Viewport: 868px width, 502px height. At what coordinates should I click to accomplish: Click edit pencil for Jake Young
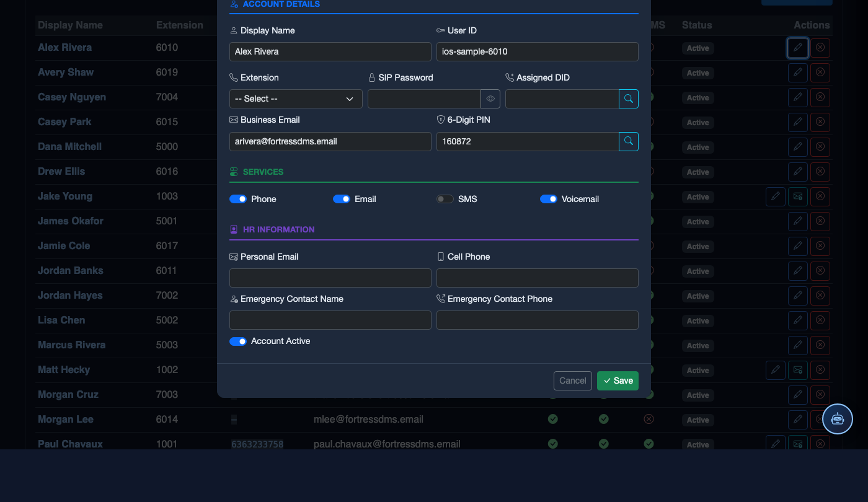(776, 196)
